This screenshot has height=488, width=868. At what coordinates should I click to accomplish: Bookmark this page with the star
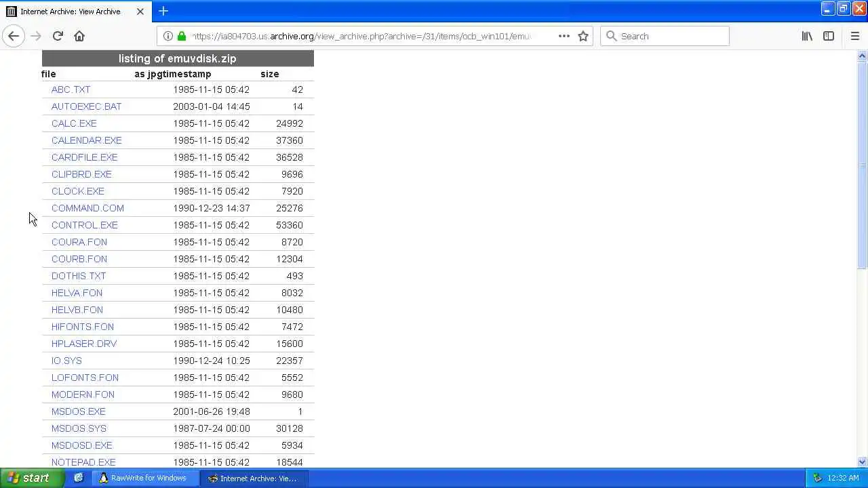click(583, 36)
